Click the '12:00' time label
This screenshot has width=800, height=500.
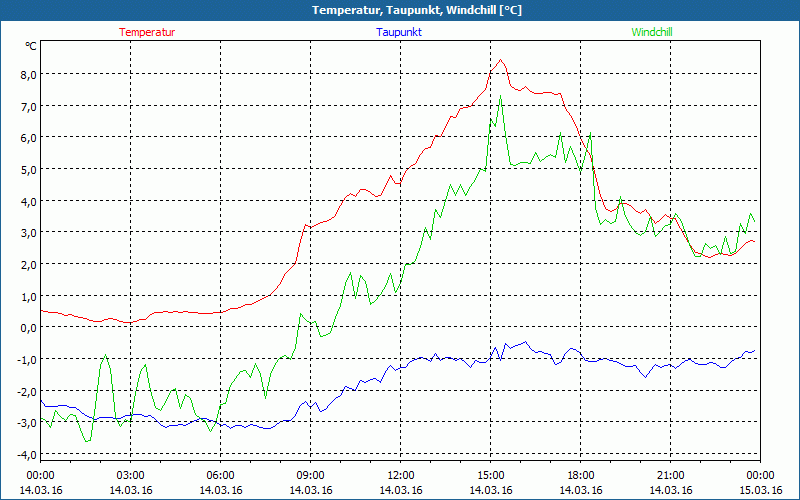point(401,476)
